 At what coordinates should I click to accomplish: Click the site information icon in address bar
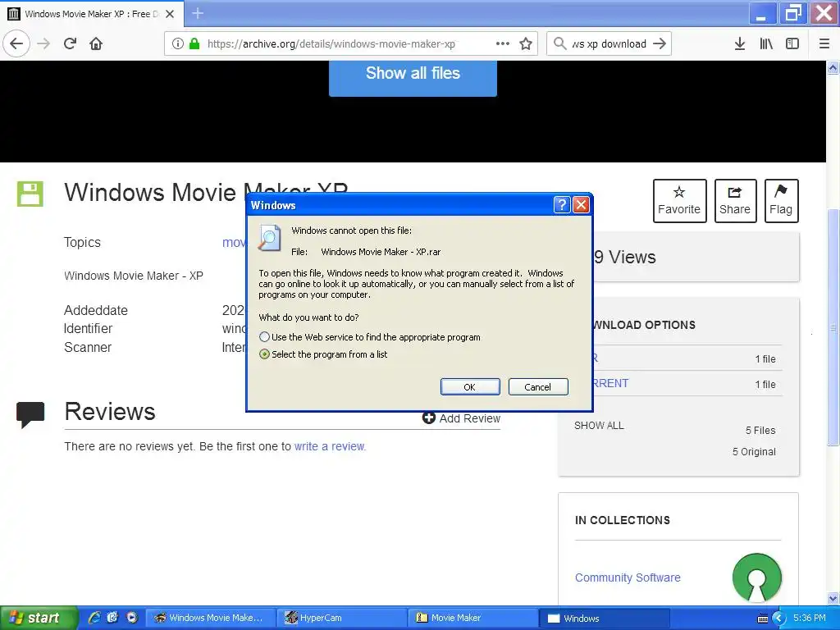pos(178,44)
